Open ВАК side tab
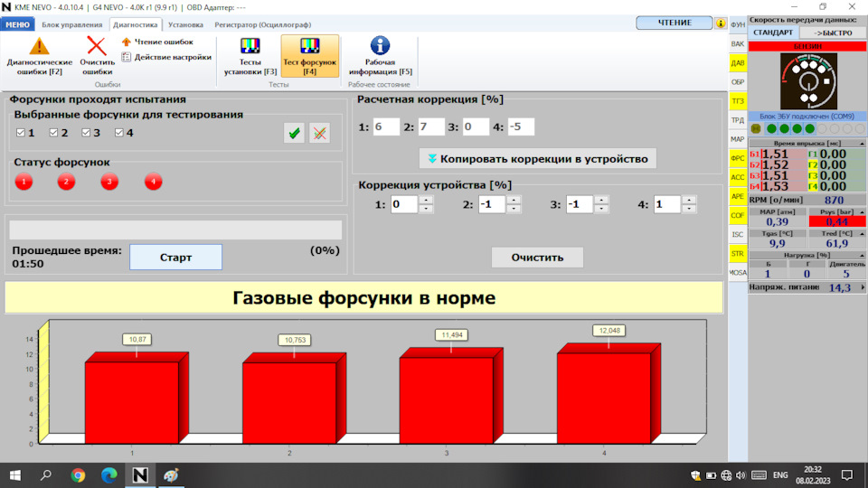 pyautogui.click(x=738, y=43)
